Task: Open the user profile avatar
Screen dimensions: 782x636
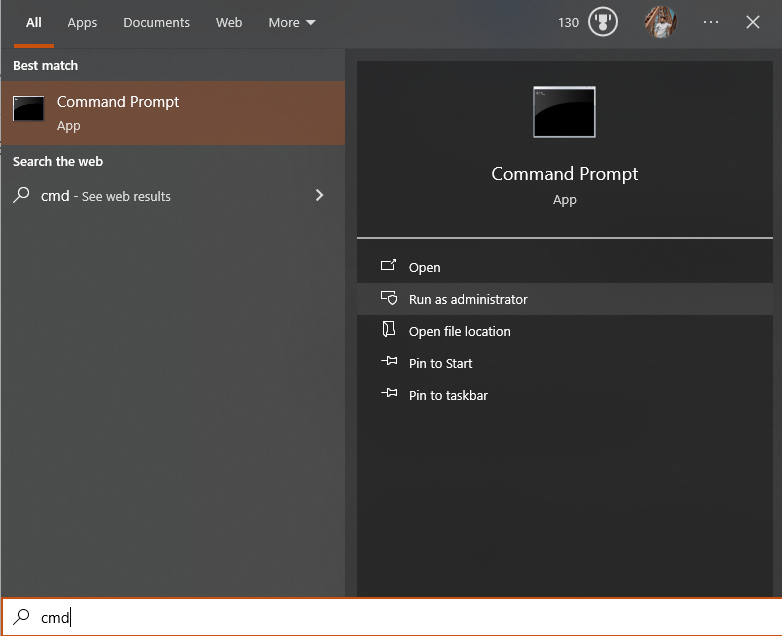Action: (x=660, y=22)
